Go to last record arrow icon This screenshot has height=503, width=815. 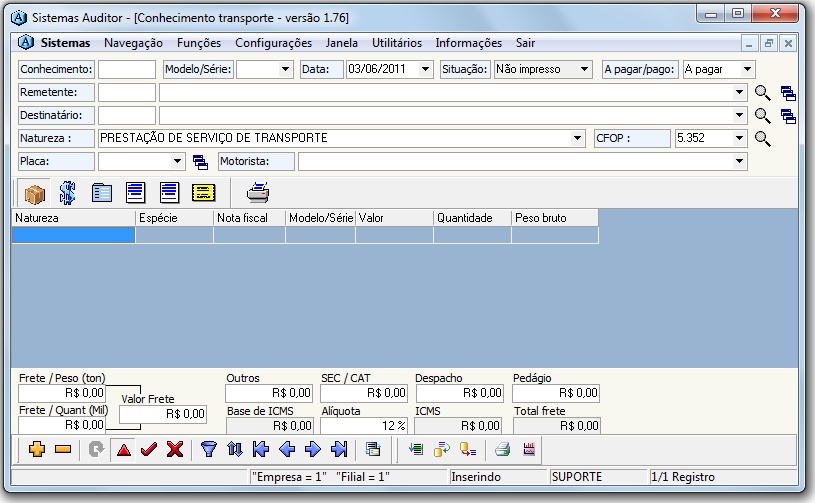339,449
